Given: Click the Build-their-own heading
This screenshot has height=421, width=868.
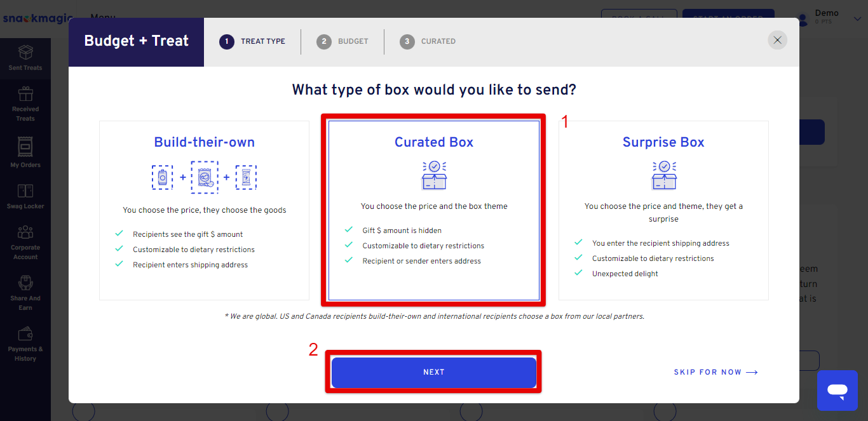Looking at the screenshot, I should pyautogui.click(x=205, y=142).
